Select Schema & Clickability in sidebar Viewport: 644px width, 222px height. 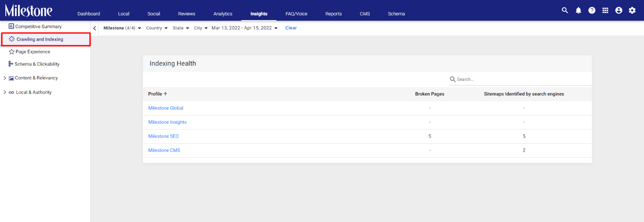(37, 64)
